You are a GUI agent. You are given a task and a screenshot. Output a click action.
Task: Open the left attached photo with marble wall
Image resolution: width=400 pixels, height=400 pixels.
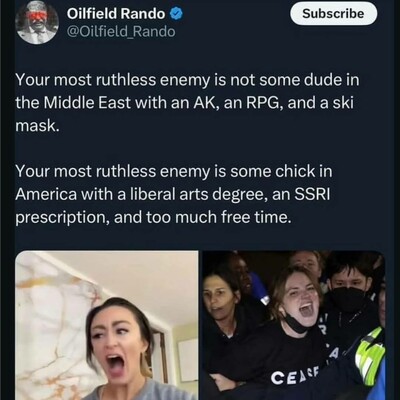(x=107, y=325)
